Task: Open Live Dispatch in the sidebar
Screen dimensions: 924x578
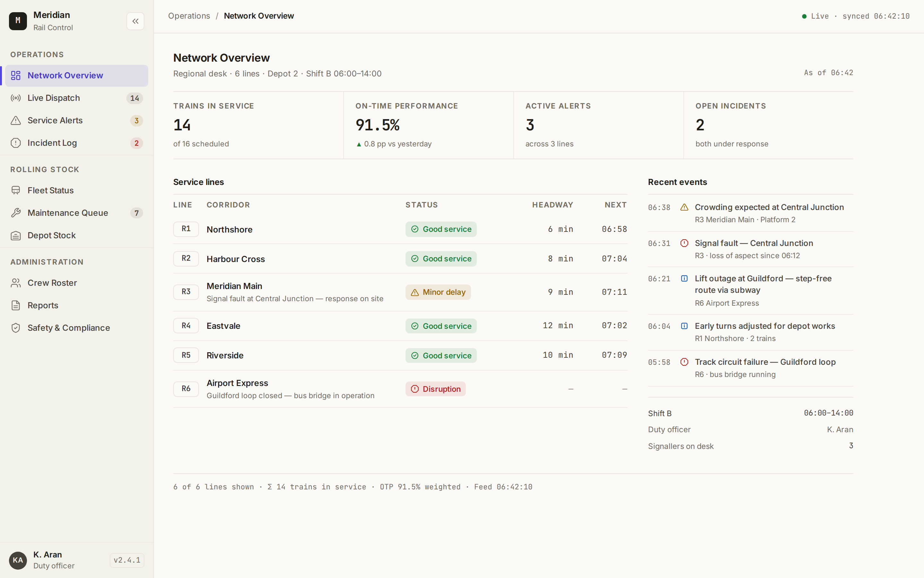Action: point(76,98)
